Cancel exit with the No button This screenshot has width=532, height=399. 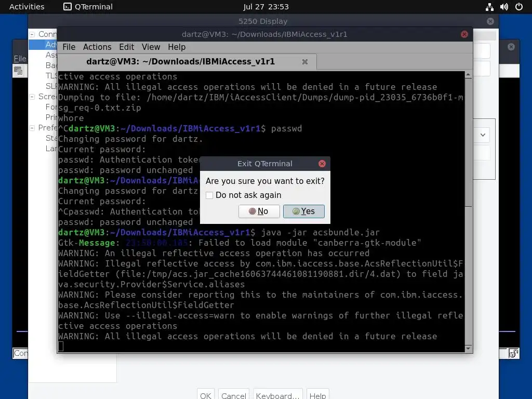click(x=259, y=211)
